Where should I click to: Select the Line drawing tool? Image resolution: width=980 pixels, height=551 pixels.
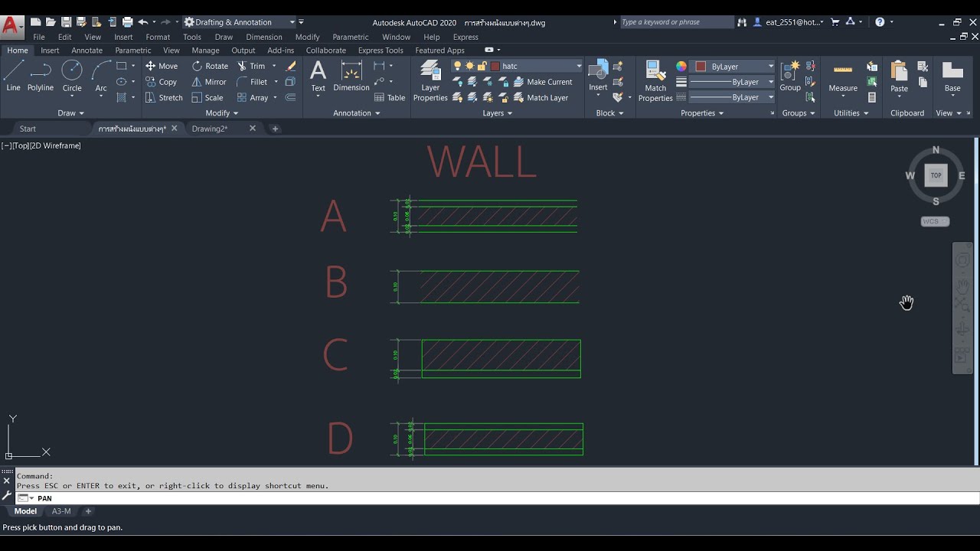click(13, 77)
